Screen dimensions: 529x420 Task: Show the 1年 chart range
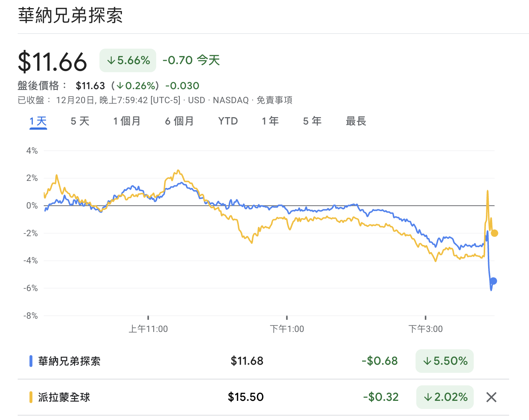270,121
